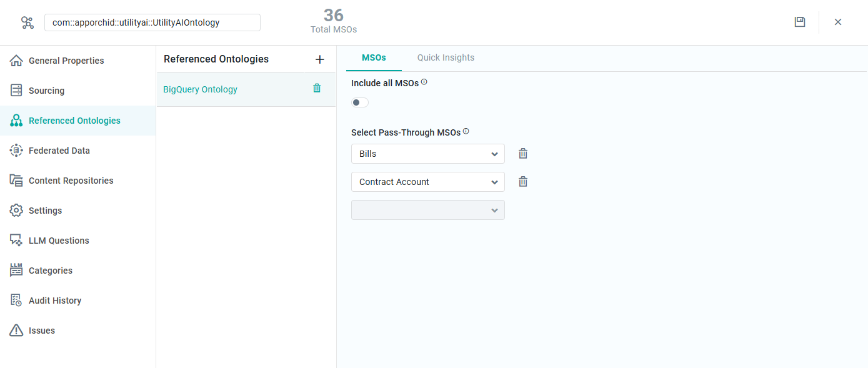Open the Bills MSO dropdown
This screenshot has width=868, height=368.
point(427,154)
